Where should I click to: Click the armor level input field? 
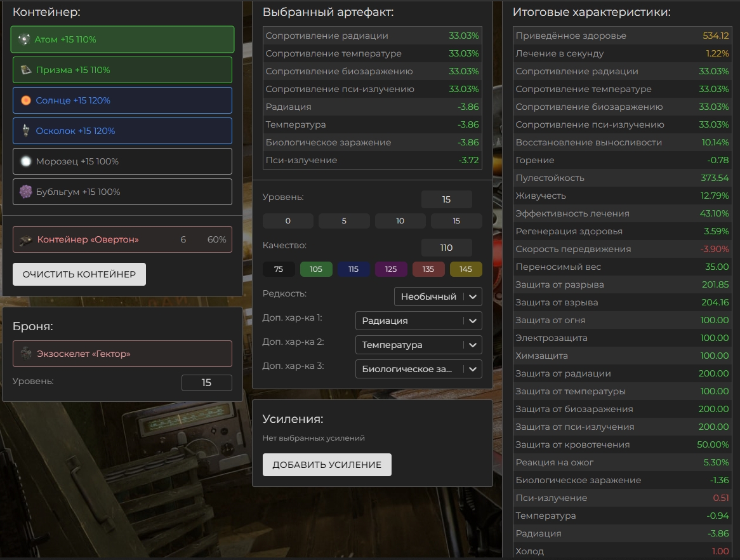coord(206,383)
